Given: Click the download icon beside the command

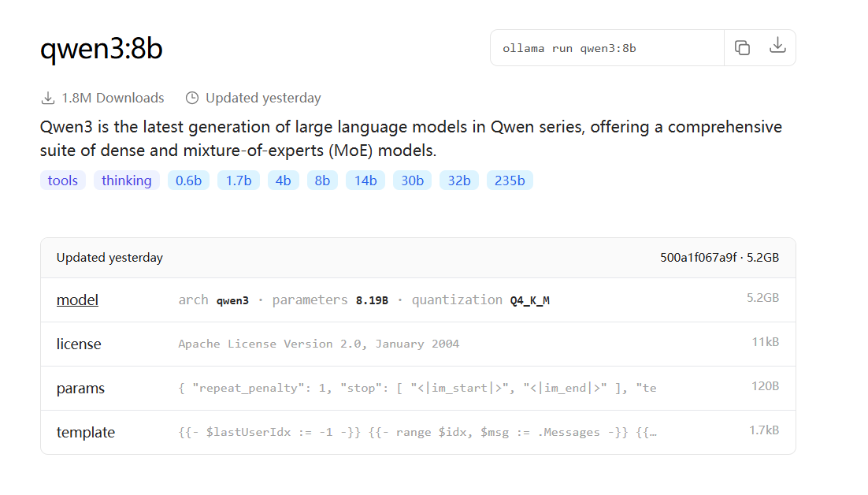Looking at the screenshot, I should point(777,46).
